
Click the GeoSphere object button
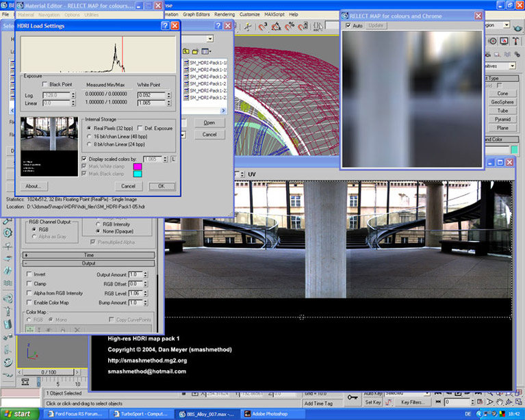(502, 102)
